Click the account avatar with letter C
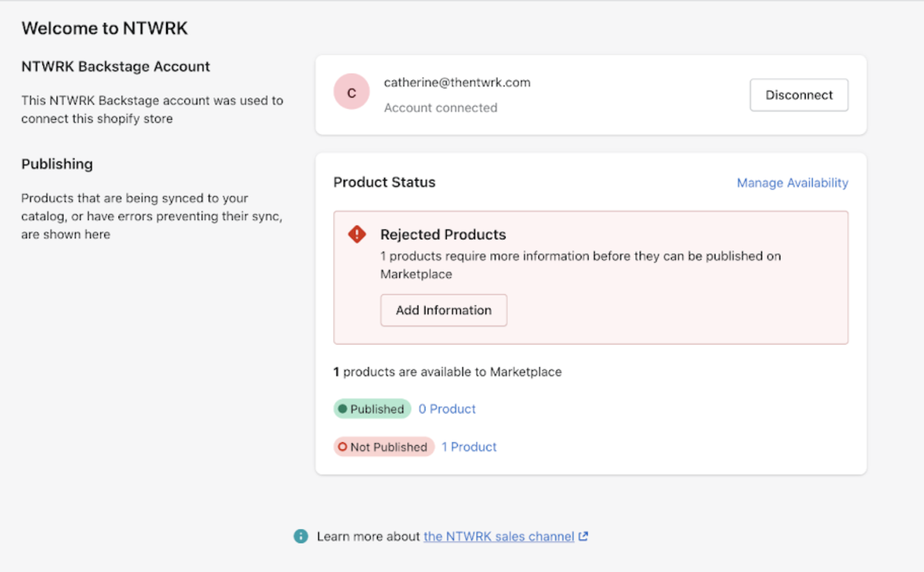 352,92
